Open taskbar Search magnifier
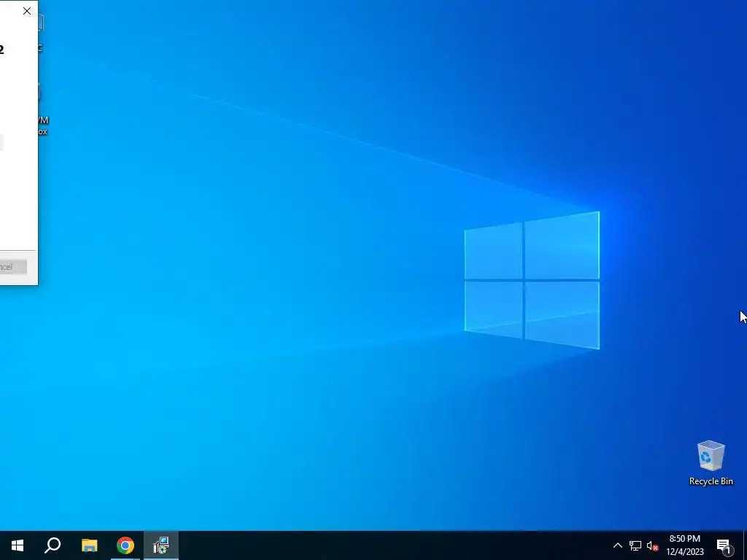This screenshot has height=560, width=747. tap(53, 545)
